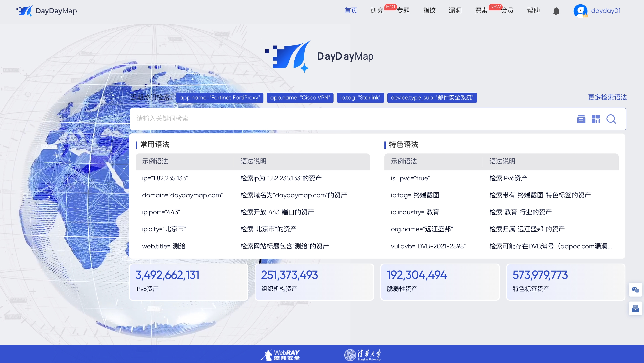Click the mail feedback floating icon
The width and height of the screenshot is (644, 363).
pyautogui.click(x=635, y=308)
